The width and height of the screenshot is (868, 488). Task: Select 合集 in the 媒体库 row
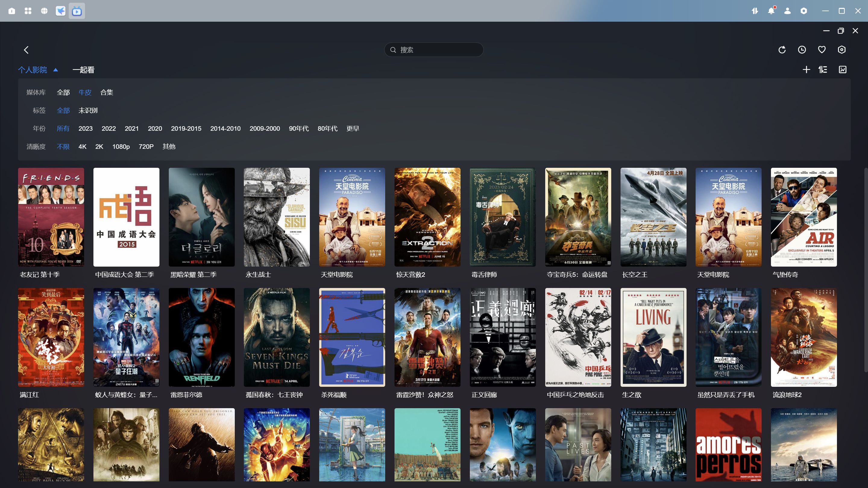coord(107,92)
